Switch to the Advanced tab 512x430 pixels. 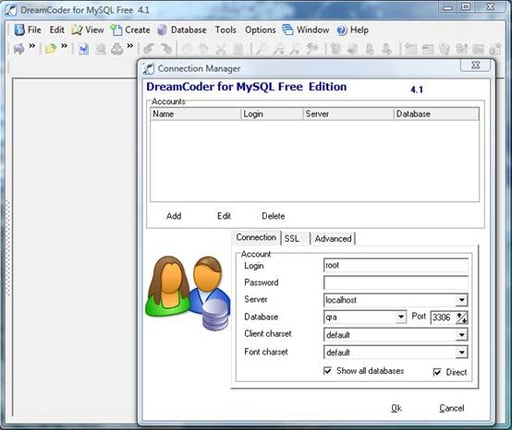(333, 239)
